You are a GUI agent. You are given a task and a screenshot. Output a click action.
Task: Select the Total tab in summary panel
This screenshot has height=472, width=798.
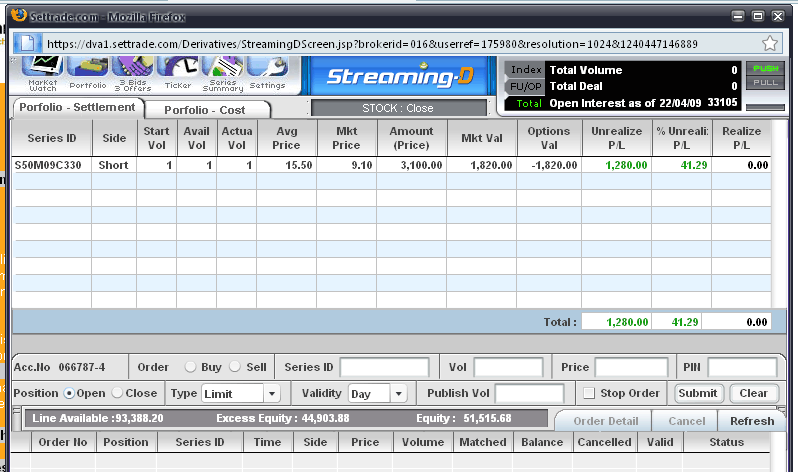pos(526,103)
